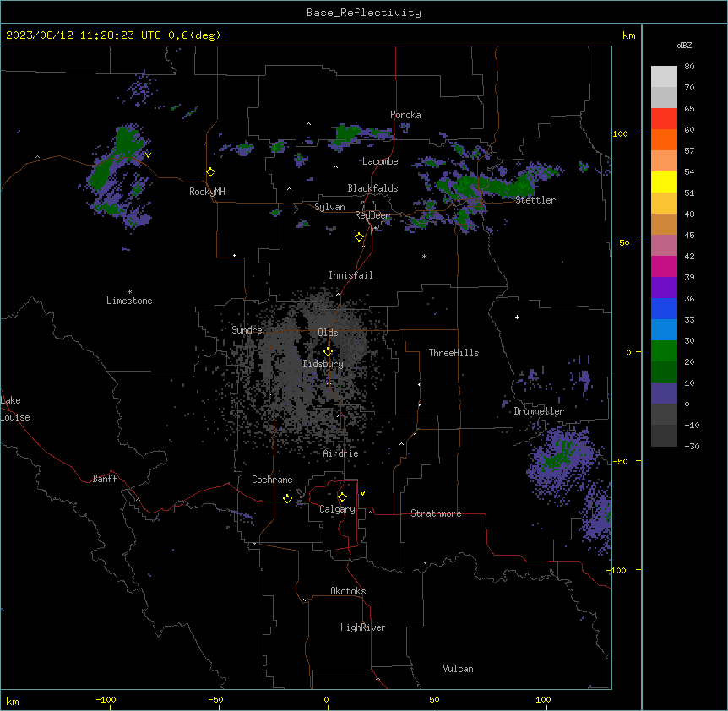Screen dimensions: 728x711
Task: Click the Blackfalds label
Action: [372, 188]
